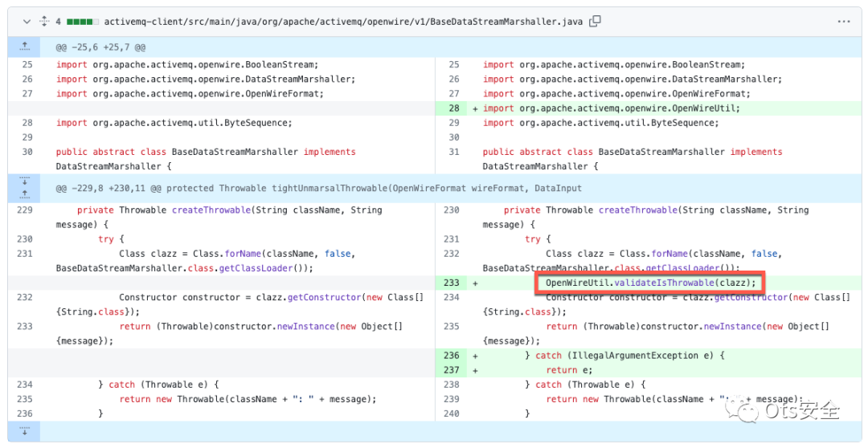Click left 'try {' line 230
Viewport: 868px width, 448px height.
coord(111,239)
